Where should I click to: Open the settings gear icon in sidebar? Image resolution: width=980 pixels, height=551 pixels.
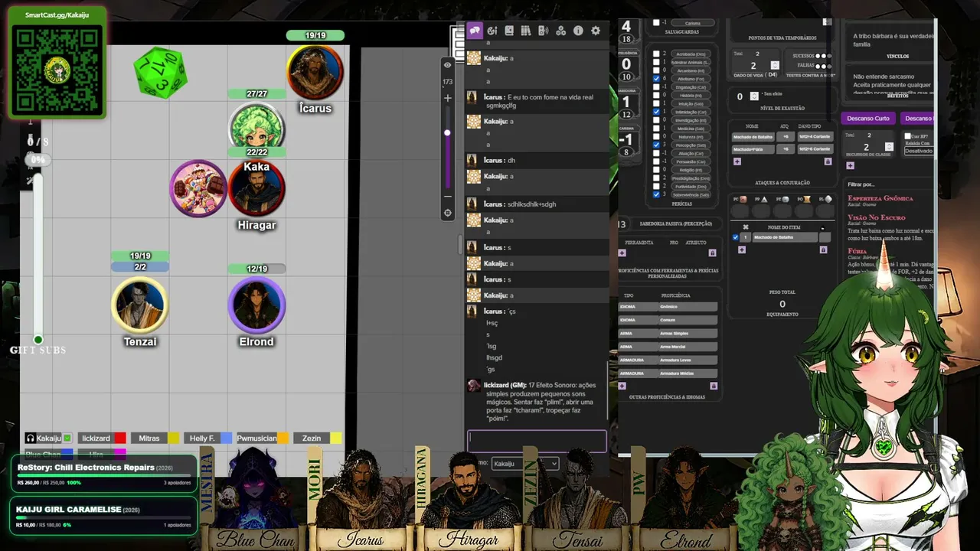coord(596,31)
